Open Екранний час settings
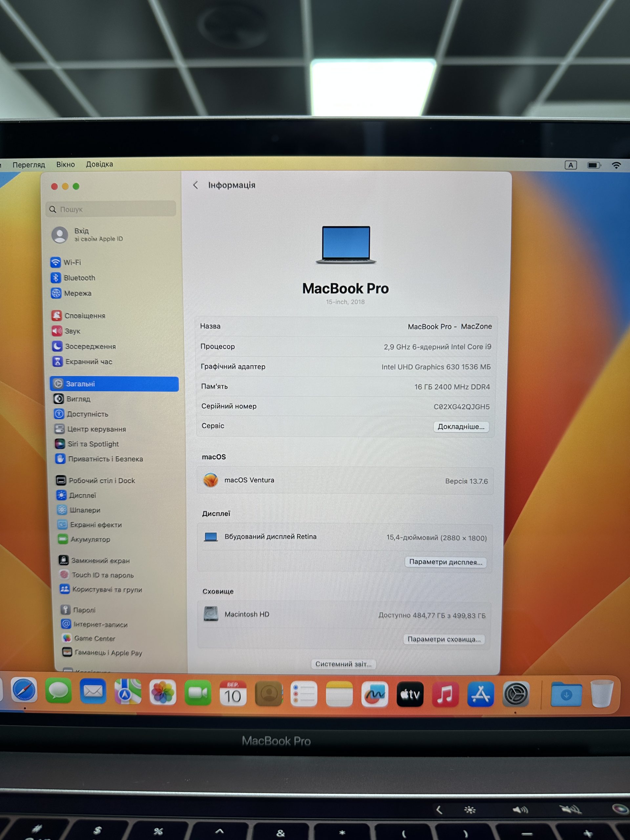Image resolution: width=630 pixels, height=840 pixels. (x=82, y=362)
